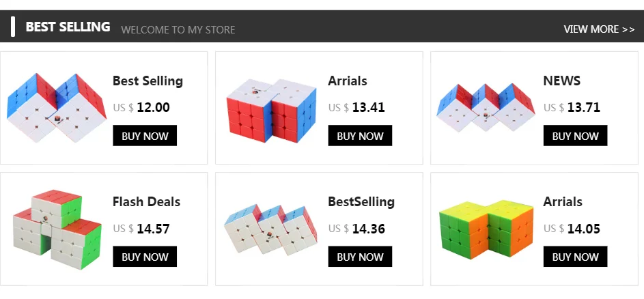Select the Best Selling product title
The width and height of the screenshot is (644, 299).
click(x=148, y=81)
